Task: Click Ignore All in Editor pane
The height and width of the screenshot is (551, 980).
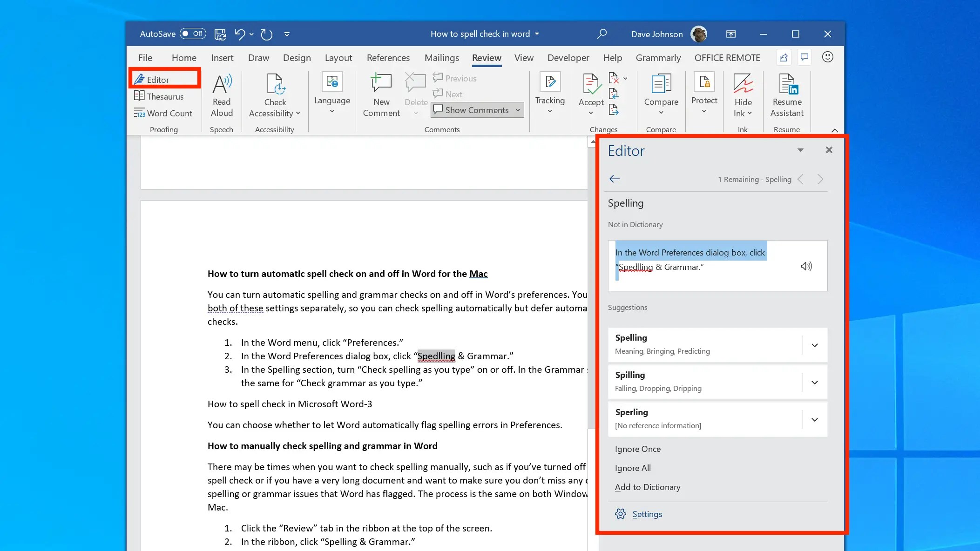Action: click(633, 468)
